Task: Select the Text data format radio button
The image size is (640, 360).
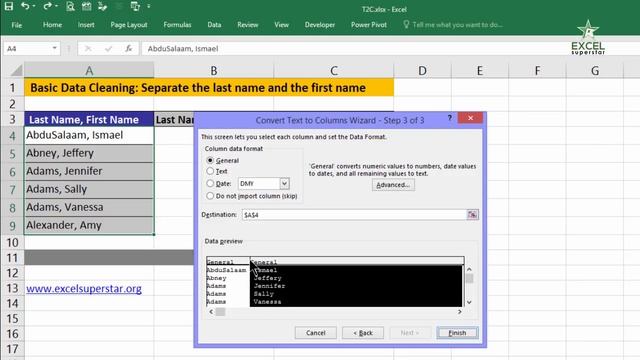Action: (x=210, y=171)
